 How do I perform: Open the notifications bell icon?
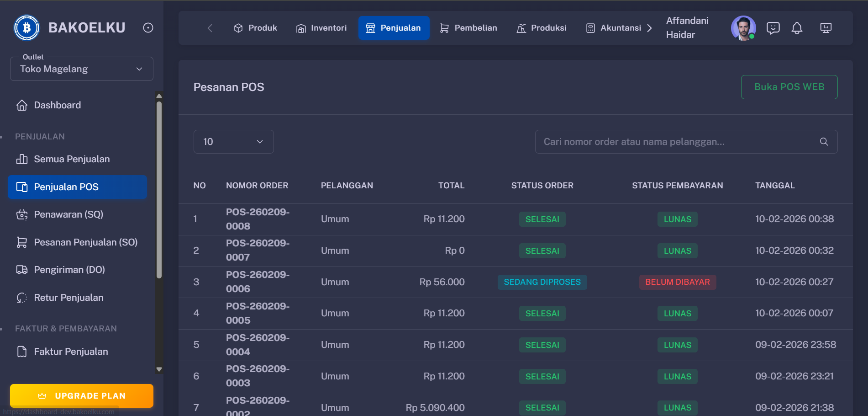[797, 28]
